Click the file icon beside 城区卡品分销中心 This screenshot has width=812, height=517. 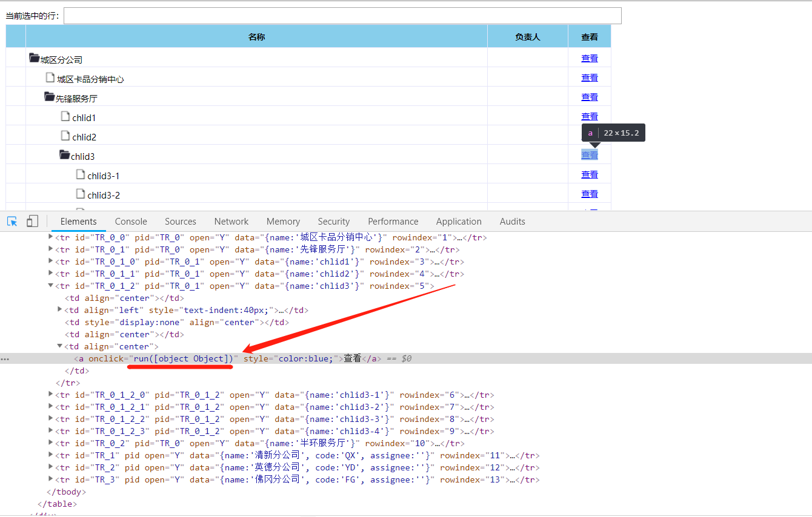[x=50, y=77]
